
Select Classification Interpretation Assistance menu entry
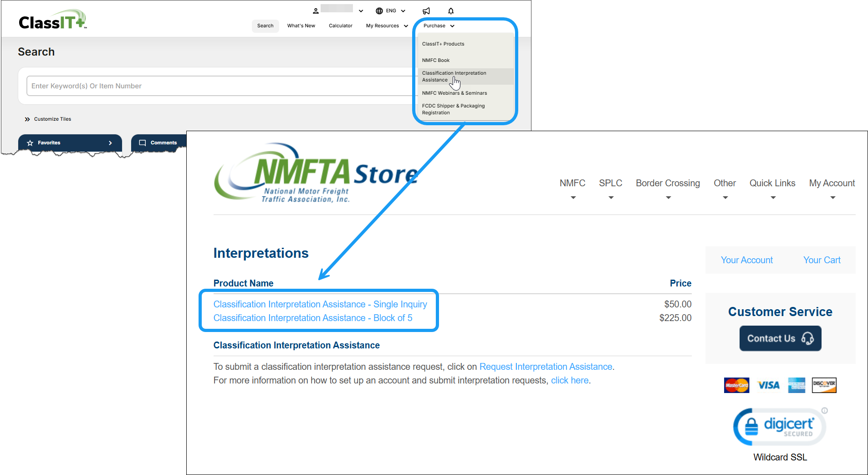point(454,76)
